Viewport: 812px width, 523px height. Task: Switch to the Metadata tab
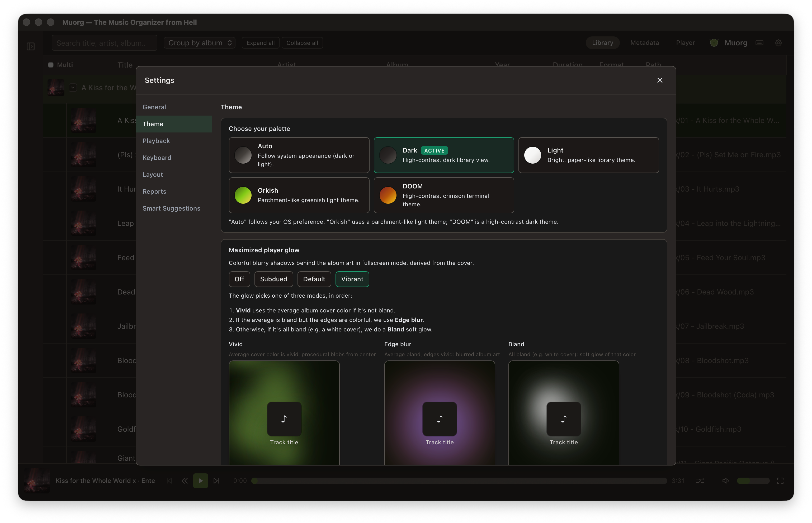click(644, 42)
